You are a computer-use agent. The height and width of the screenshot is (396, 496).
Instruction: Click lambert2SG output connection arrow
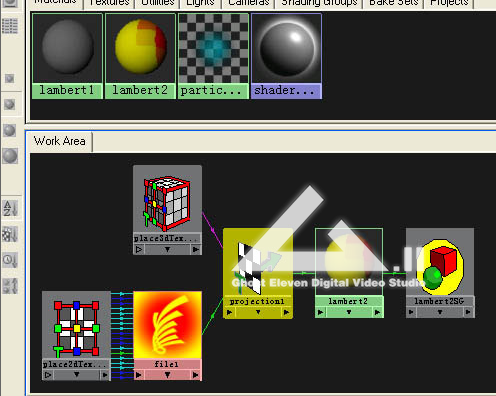469,312
